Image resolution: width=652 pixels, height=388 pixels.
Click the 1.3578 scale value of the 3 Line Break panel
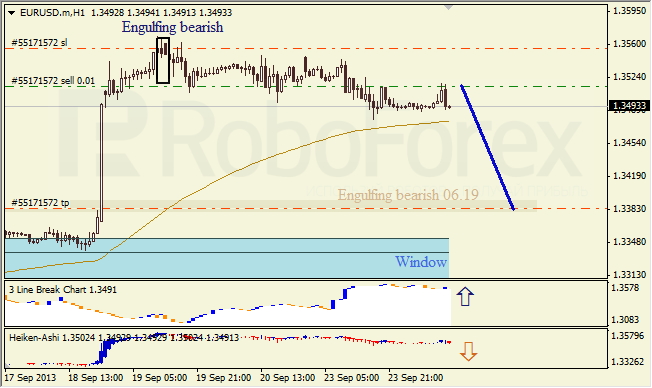click(x=626, y=287)
